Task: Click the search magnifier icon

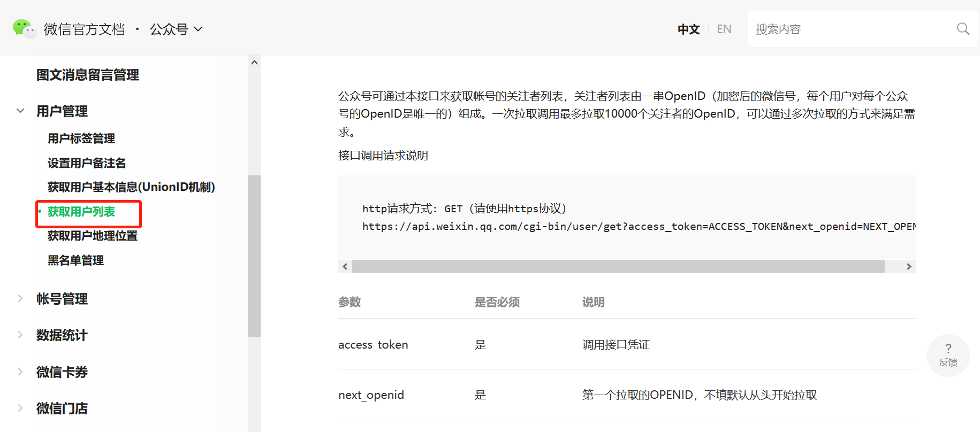Action: coord(963,29)
